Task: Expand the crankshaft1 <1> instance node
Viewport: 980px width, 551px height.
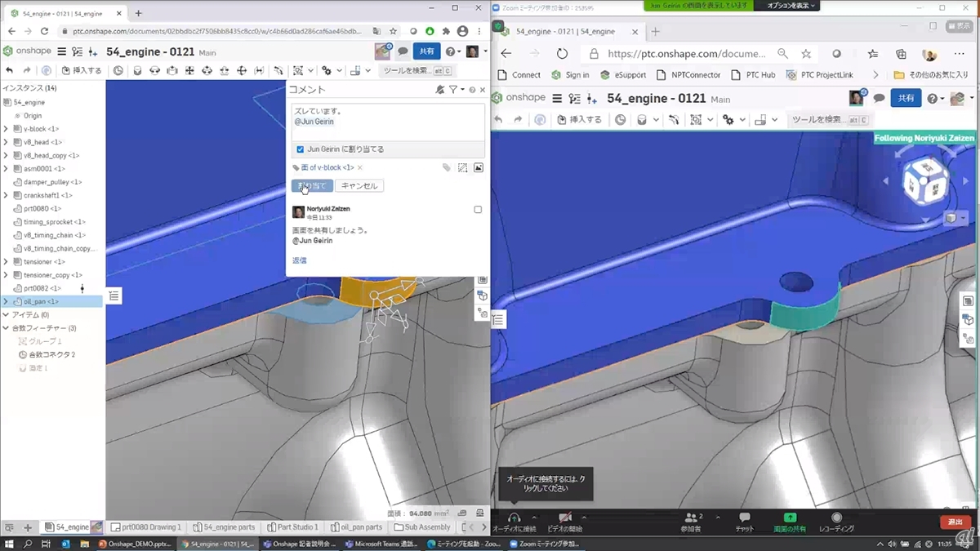Action: pos(6,196)
